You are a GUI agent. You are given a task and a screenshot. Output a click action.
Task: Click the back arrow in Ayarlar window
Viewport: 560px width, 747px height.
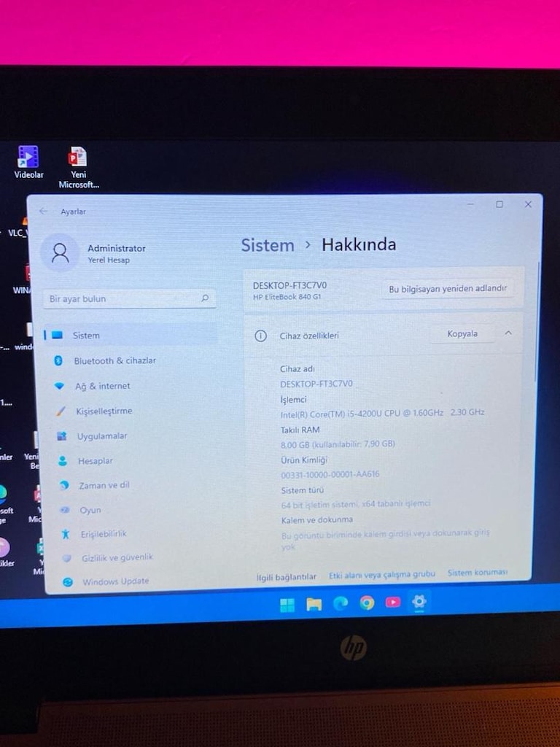43,211
